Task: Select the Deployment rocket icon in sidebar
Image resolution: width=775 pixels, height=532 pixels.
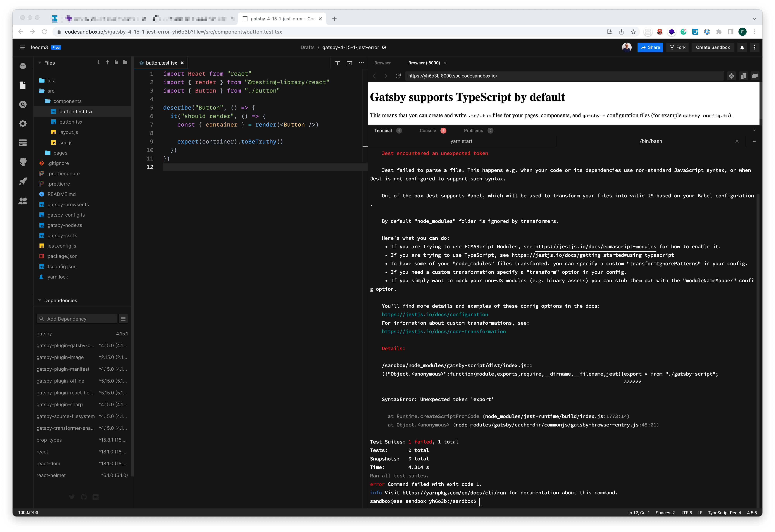Action: (23, 181)
